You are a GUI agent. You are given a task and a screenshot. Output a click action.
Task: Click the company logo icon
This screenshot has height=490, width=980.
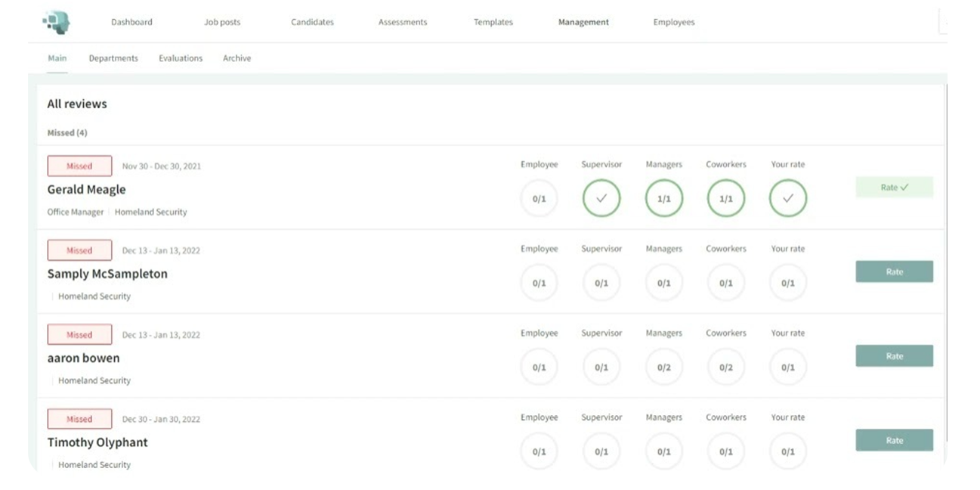58,22
